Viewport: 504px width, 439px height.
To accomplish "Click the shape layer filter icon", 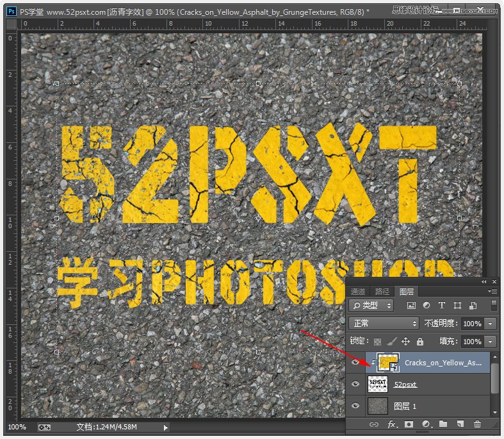I will tap(457, 305).
